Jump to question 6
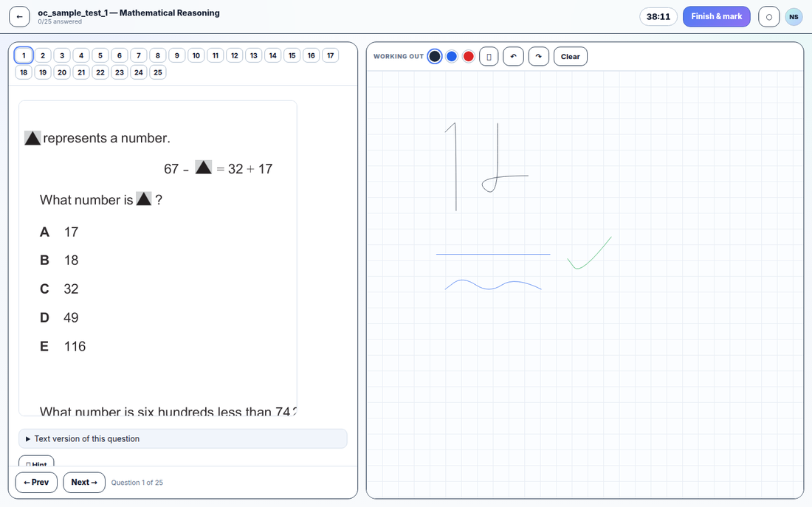 [120, 55]
